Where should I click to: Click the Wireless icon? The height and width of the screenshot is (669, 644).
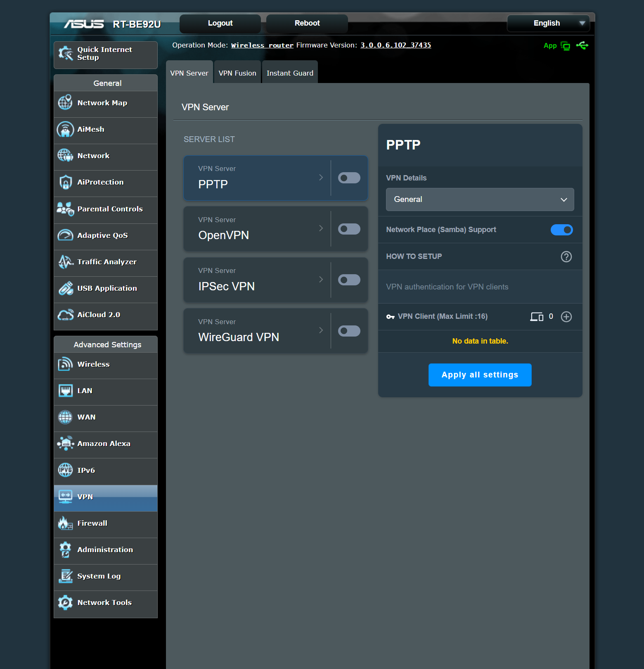tap(65, 364)
